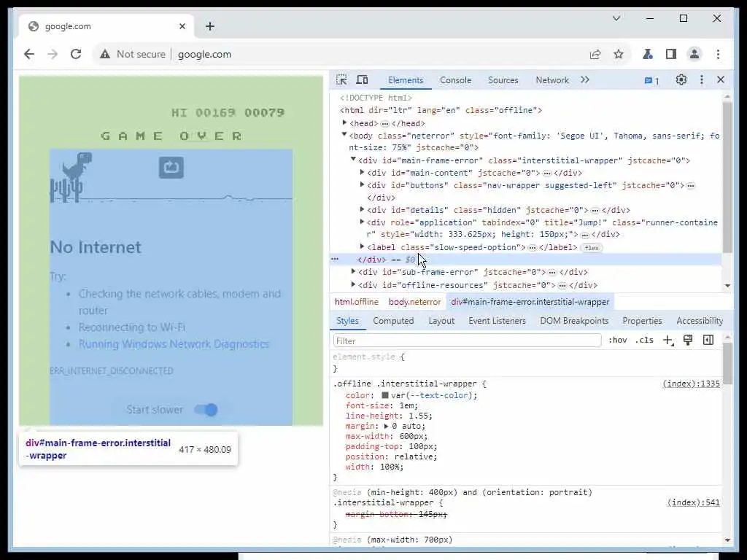Click the three-dot row actions beside </div>

tap(335, 260)
